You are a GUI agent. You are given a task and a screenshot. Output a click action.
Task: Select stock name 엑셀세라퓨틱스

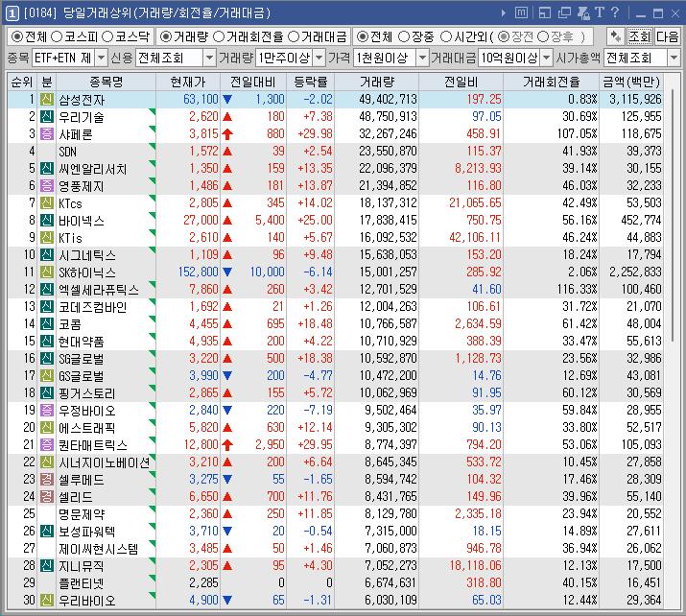[99, 290]
